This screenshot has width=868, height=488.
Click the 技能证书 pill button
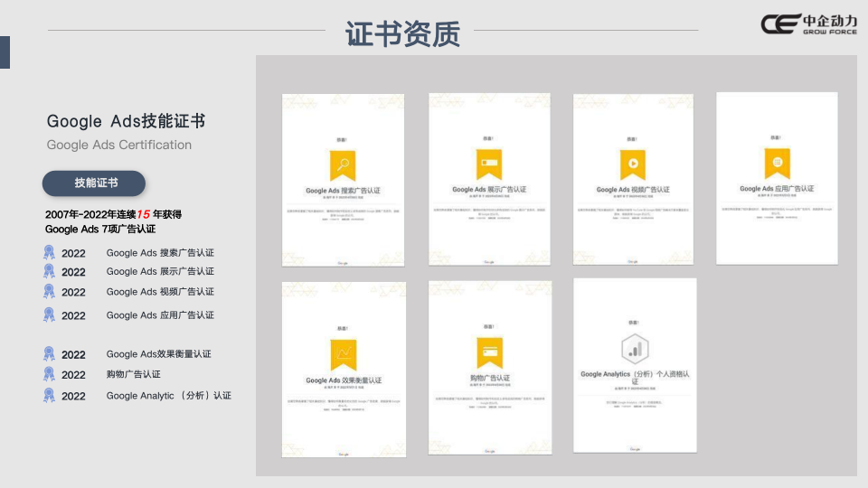click(x=94, y=183)
